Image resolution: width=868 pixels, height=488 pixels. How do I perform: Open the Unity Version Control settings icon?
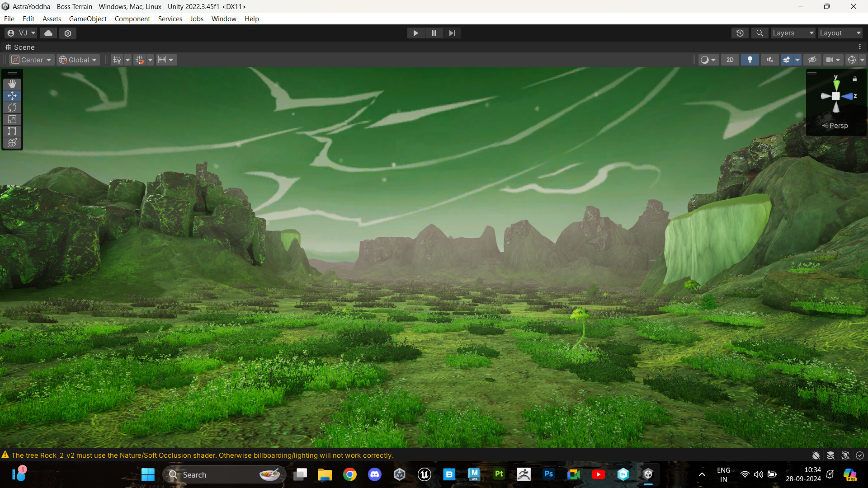68,33
